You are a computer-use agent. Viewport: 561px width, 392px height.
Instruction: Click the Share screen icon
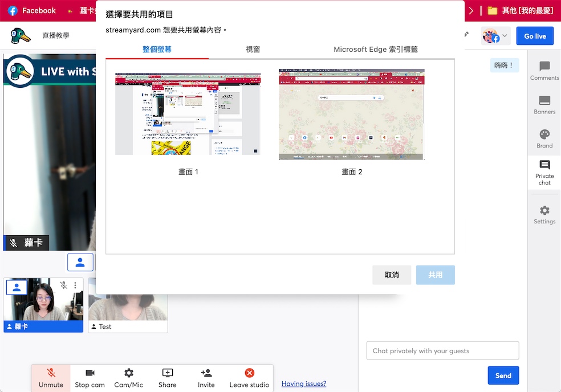click(x=167, y=378)
